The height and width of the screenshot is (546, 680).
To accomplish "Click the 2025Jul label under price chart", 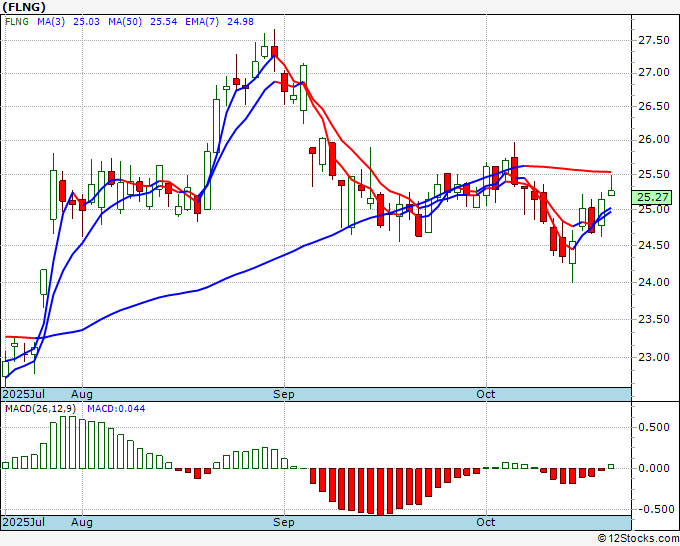I will (21, 394).
